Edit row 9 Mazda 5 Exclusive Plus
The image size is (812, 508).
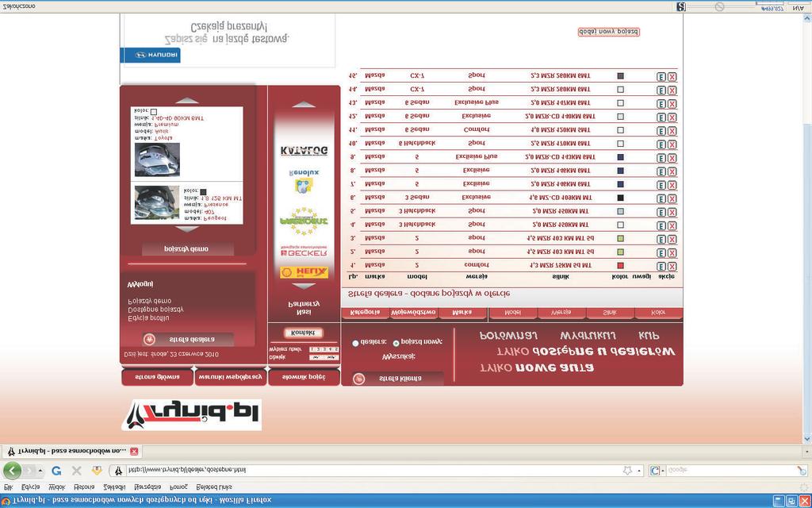pyautogui.click(x=661, y=158)
